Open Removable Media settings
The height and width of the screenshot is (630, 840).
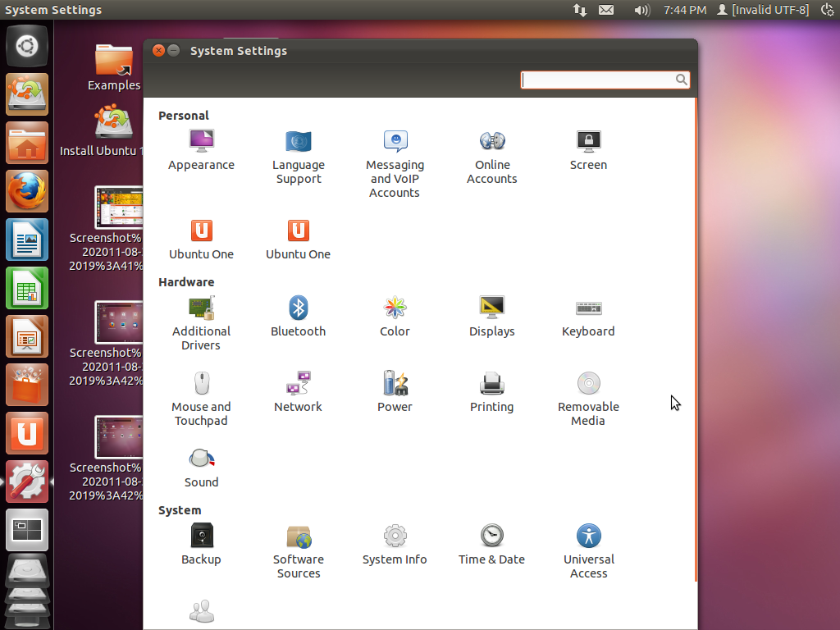click(588, 399)
